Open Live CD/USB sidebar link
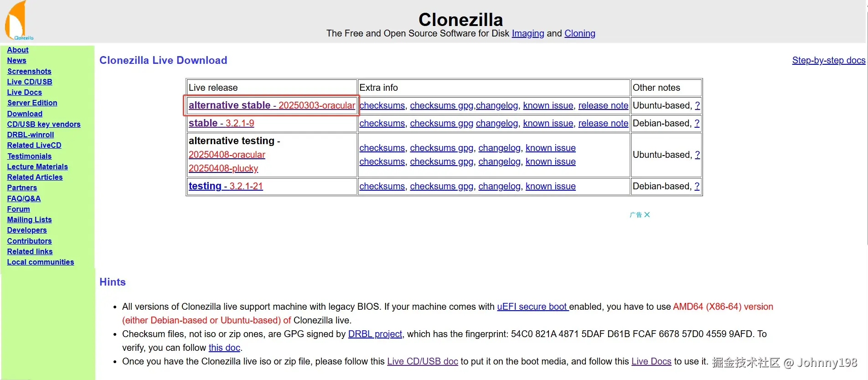Image resolution: width=868 pixels, height=380 pixels. [30, 82]
